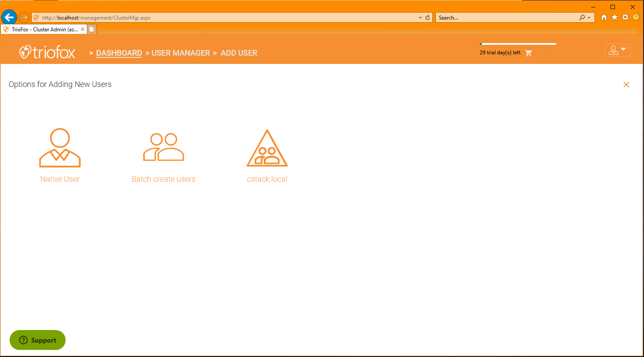Screen dimensions: 644x357
Task: Maximize the browser window
Action: point(613,7)
